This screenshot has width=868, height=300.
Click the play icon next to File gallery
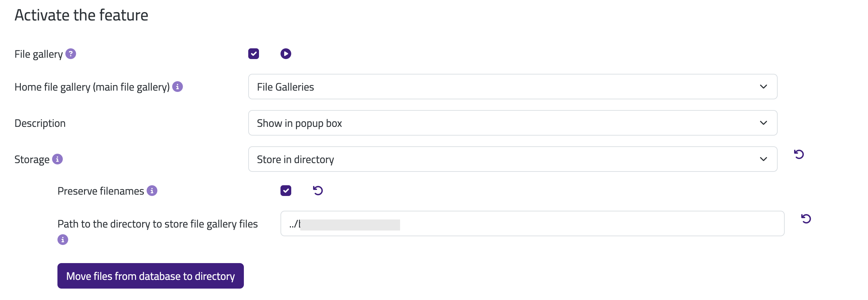coord(286,54)
